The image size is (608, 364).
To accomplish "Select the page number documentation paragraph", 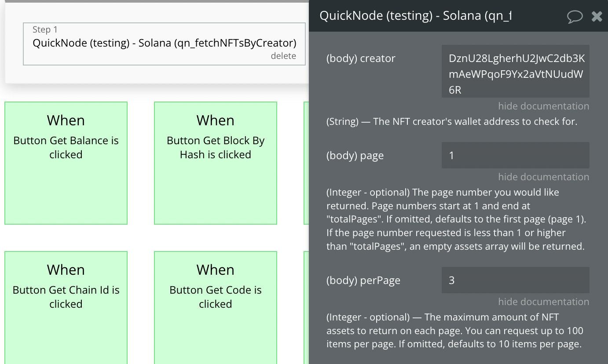I will tap(455, 219).
